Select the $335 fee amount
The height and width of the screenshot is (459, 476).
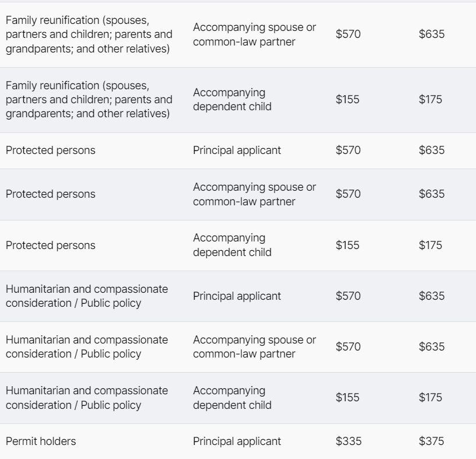pos(348,442)
